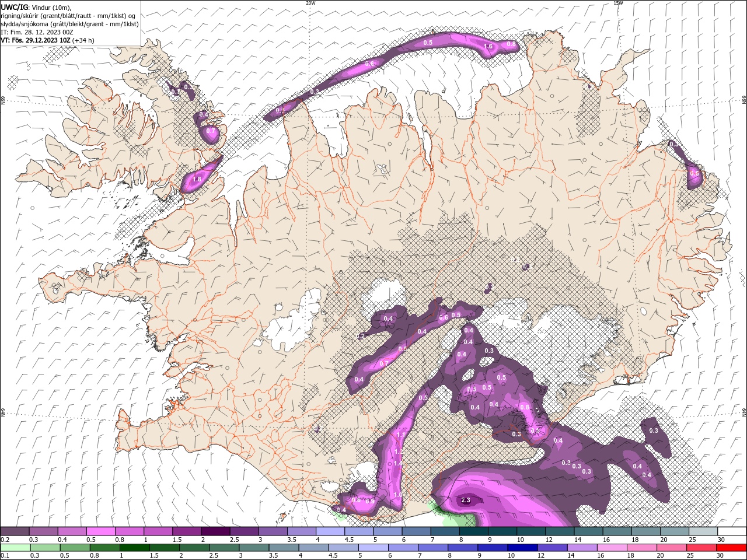
Task: Click the 1.8 snowfall value on the map
Action: point(197,179)
